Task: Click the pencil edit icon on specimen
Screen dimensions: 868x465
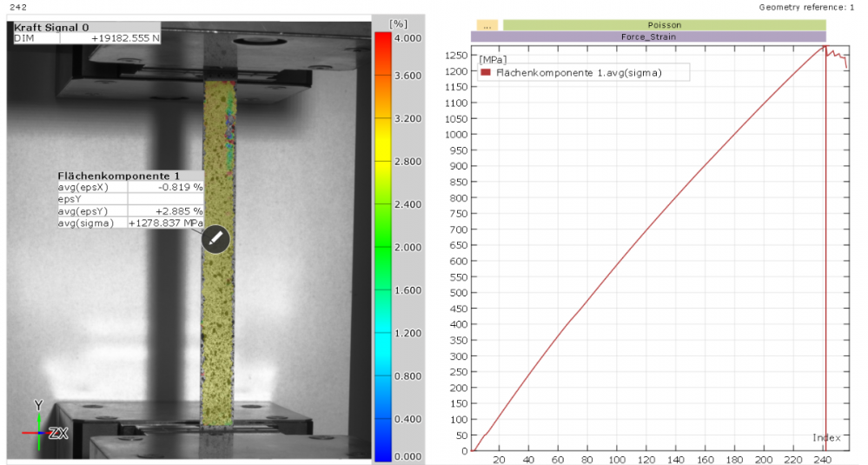Action: [x=215, y=239]
